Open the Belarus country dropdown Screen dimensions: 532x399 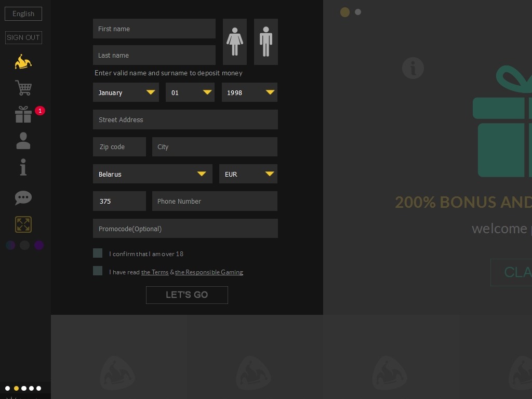152,174
